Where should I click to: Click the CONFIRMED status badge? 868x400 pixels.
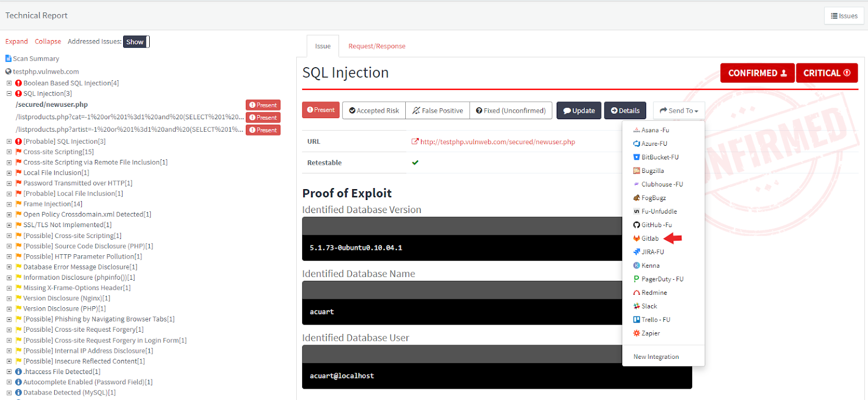pyautogui.click(x=757, y=73)
